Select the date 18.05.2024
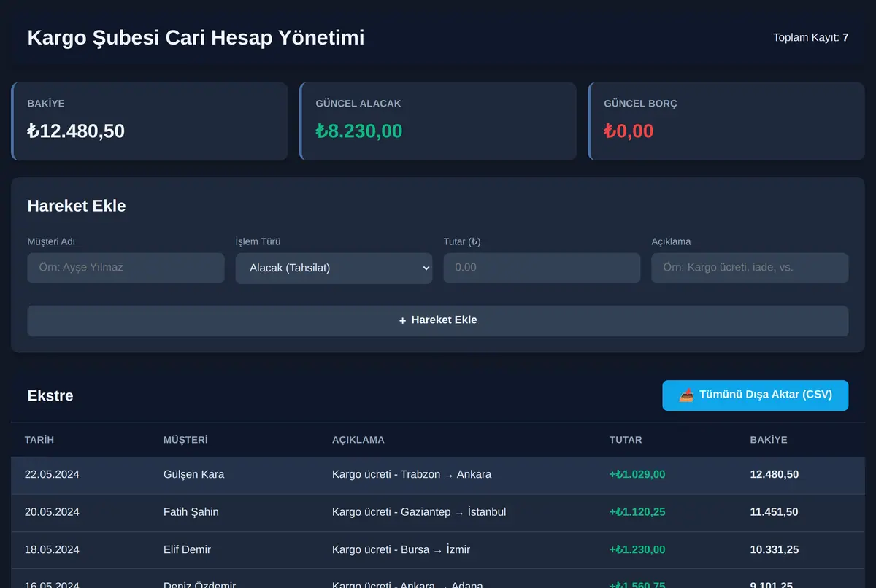The width and height of the screenshot is (876, 588). (x=52, y=549)
